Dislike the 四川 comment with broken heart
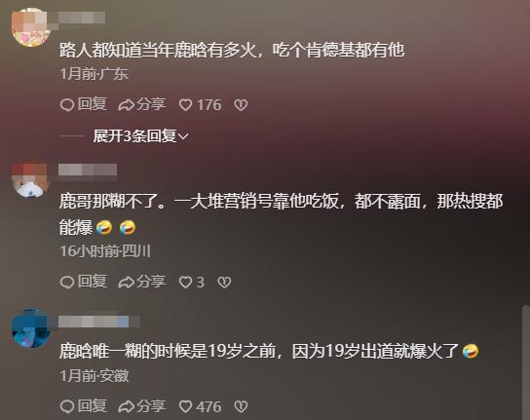Viewport: 530px width, 420px height. click(224, 282)
